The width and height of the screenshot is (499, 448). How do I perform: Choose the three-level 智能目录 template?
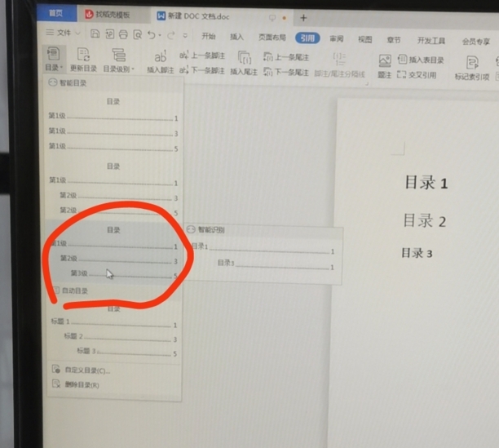tap(113, 252)
